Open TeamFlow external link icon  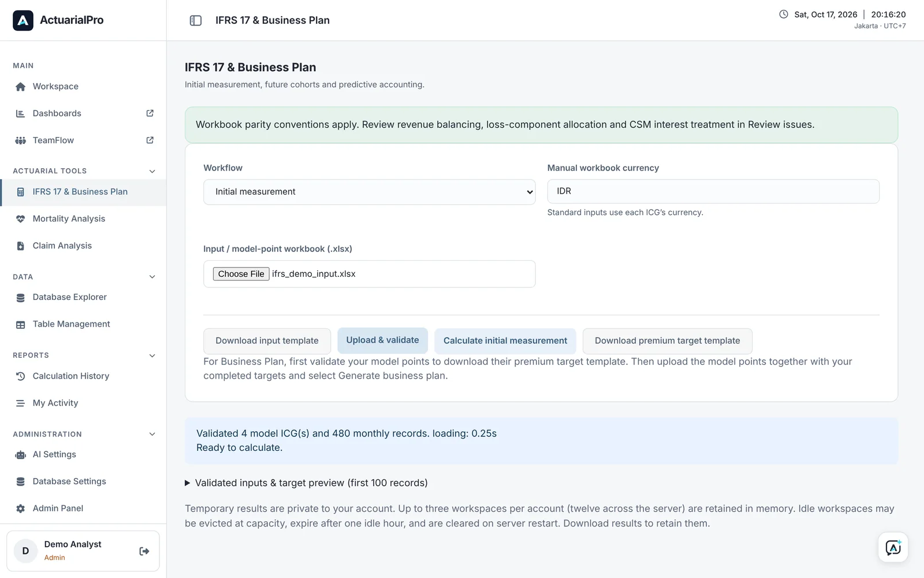(150, 140)
